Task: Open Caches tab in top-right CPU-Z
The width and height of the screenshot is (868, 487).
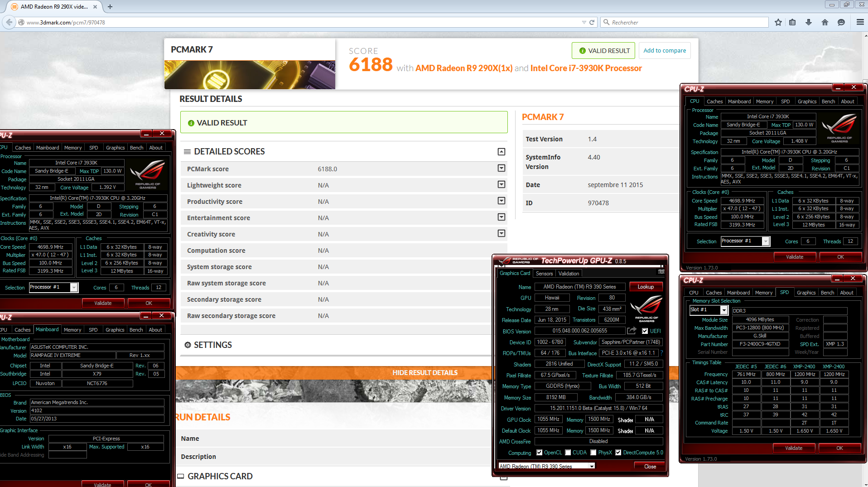Action: point(714,101)
